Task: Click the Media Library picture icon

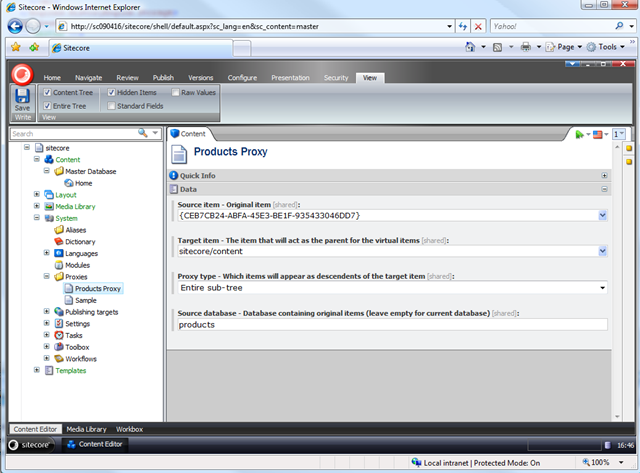Action: [x=49, y=207]
